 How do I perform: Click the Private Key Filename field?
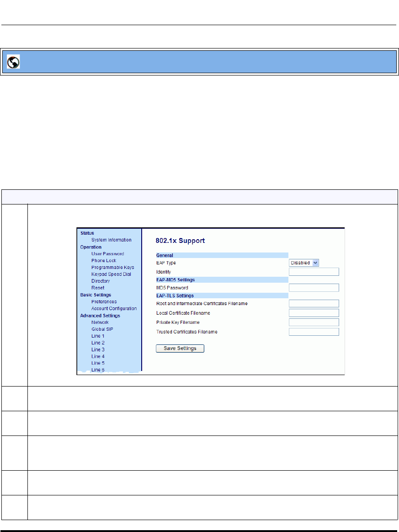click(314, 322)
